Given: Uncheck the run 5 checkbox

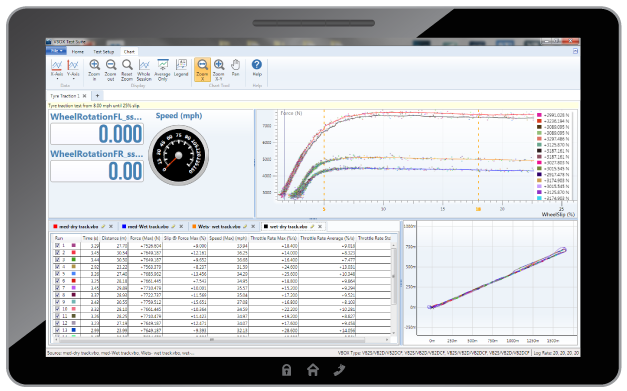Looking at the screenshot, I should point(57,274).
